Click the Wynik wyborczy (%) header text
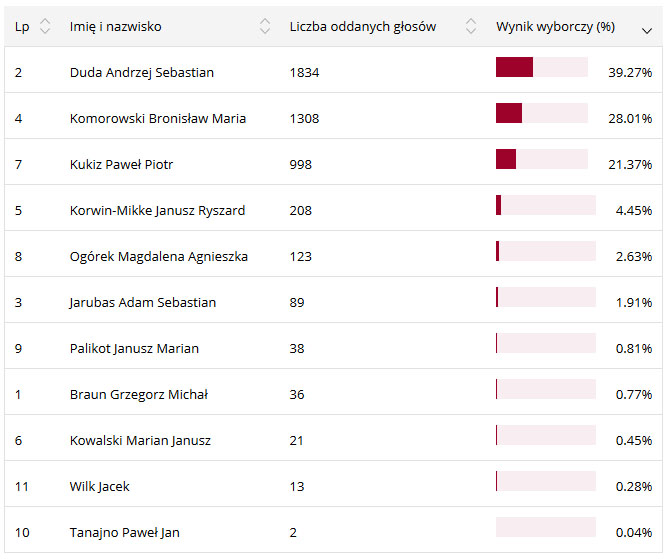 555,27
